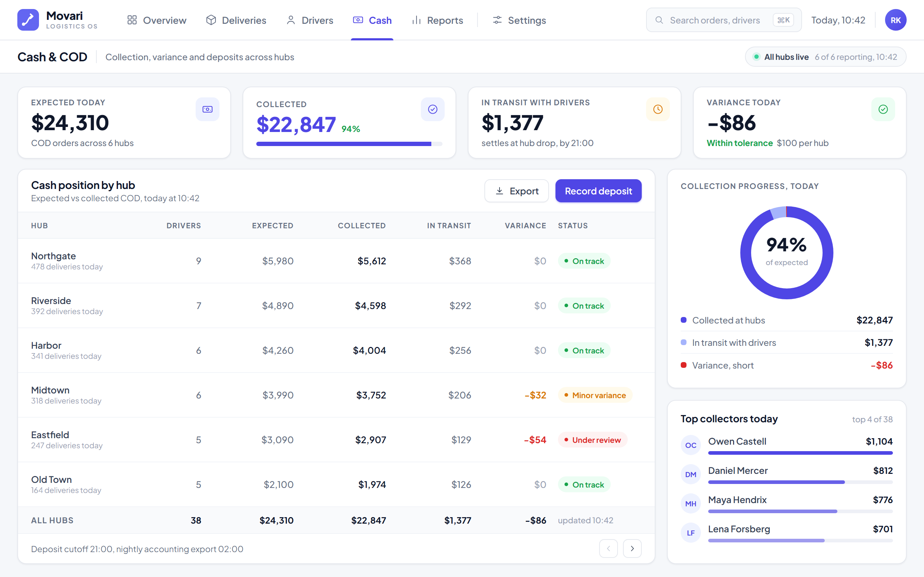Open the Drivers tab

[310, 20]
